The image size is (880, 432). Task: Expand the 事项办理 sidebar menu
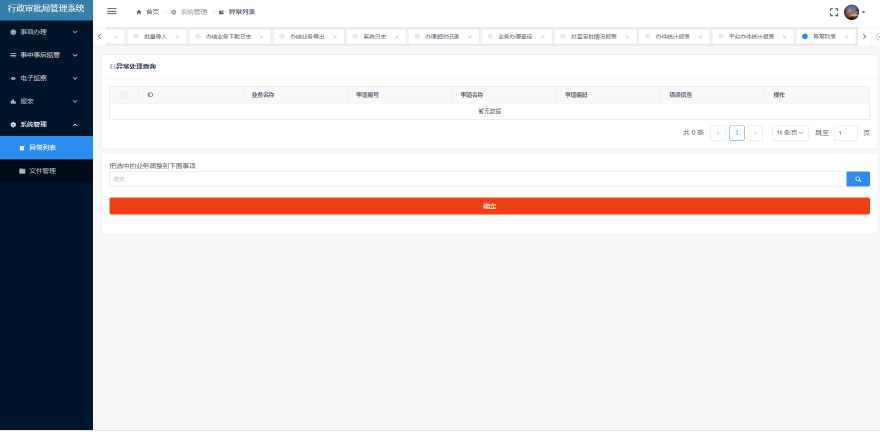click(46, 32)
